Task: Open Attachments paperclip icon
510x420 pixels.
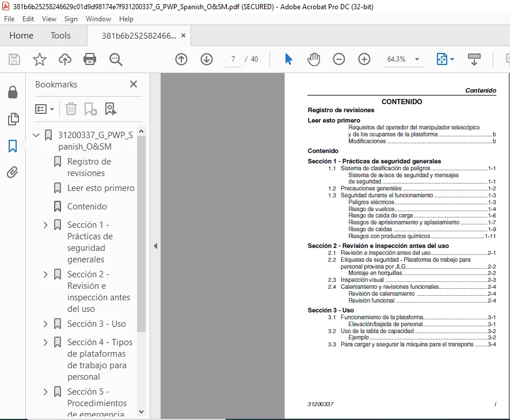Action: 13,172
